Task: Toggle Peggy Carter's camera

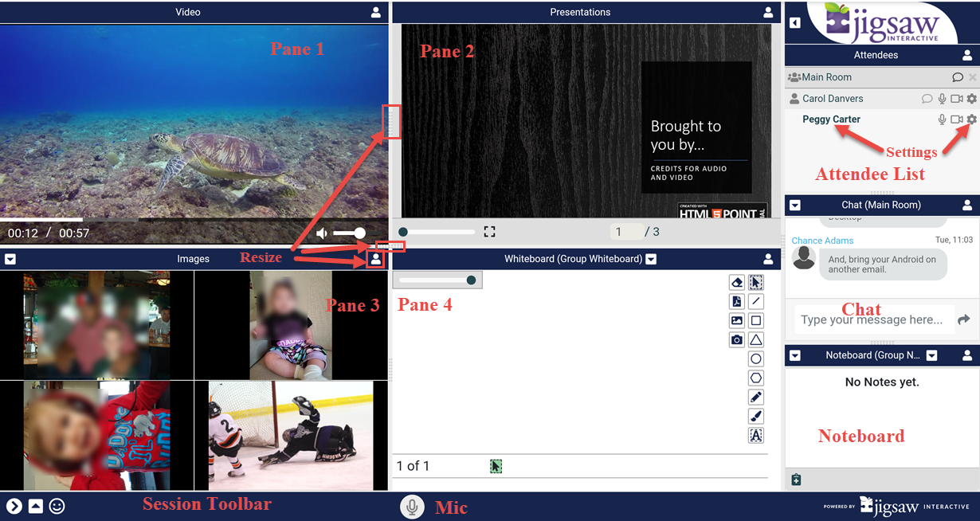Action: pyautogui.click(x=957, y=119)
